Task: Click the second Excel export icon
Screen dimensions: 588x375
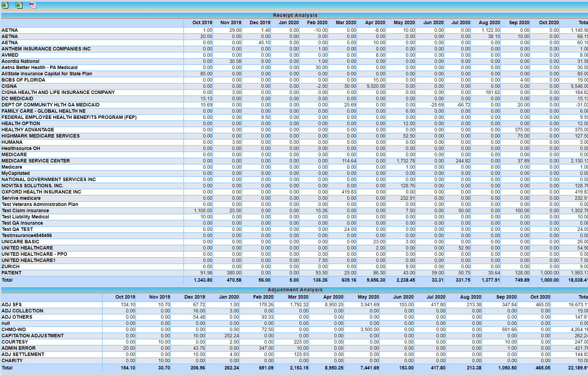Action: (19, 5)
